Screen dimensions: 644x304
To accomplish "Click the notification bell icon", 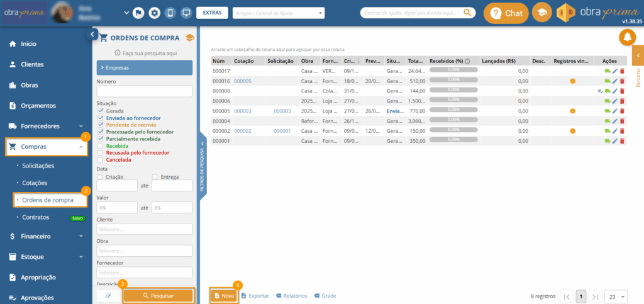I will pyautogui.click(x=627, y=38).
